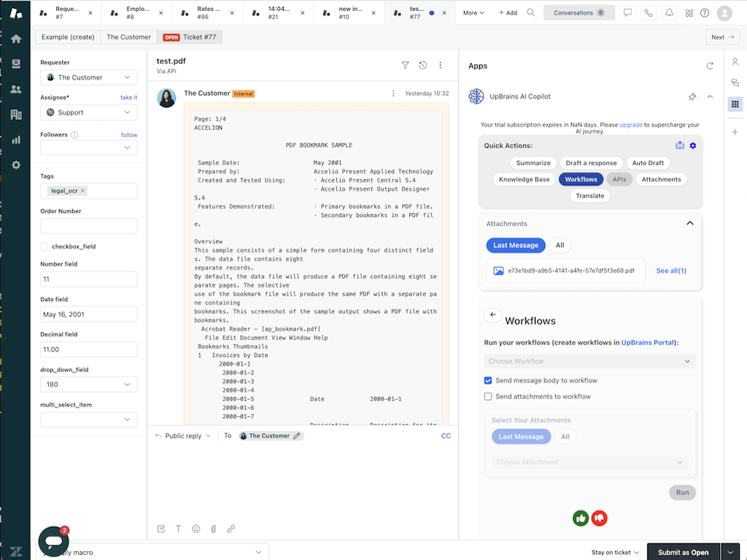Viewport: 747px width, 560px height.
Task: Switch to the Reque... #7 tab
Action: click(x=67, y=13)
